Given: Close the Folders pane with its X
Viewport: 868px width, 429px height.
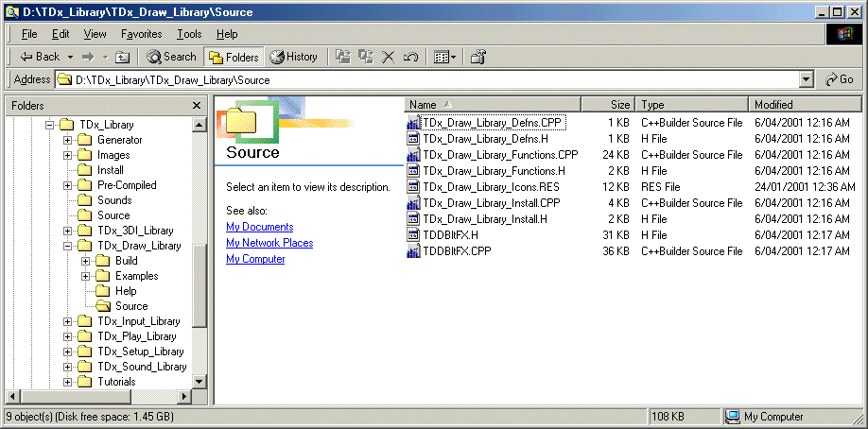Looking at the screenshot, I should click(x=197, y=106).
